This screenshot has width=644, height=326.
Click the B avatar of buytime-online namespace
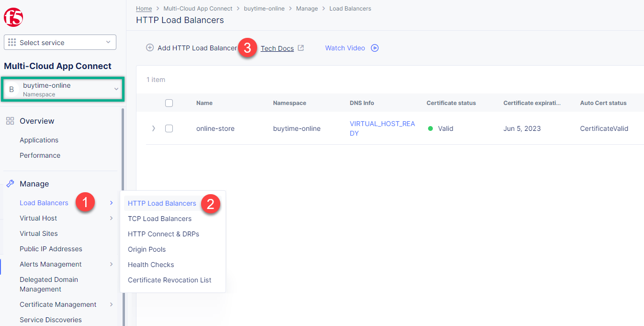11,90
